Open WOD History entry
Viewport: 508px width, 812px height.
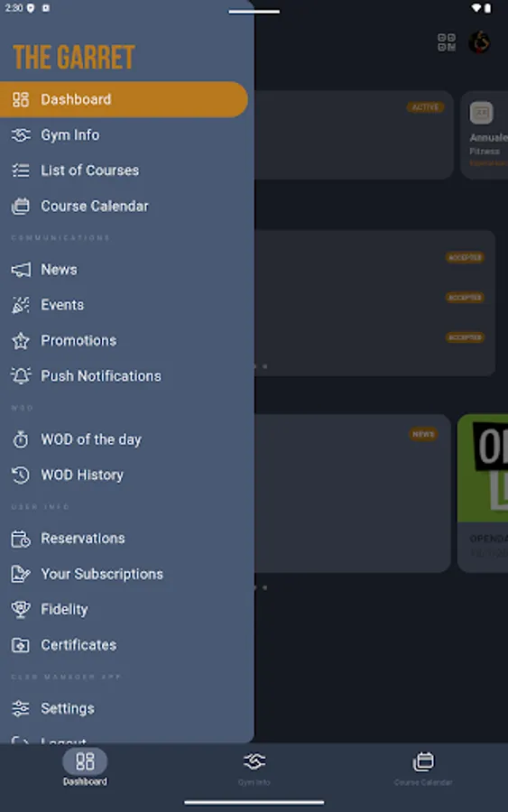coord(82,475)
